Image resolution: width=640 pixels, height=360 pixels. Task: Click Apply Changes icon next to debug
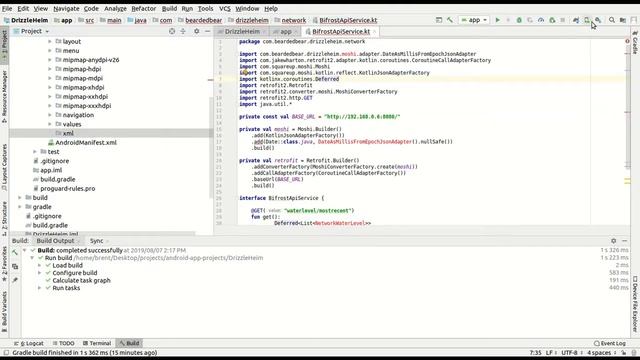point(530,20)
